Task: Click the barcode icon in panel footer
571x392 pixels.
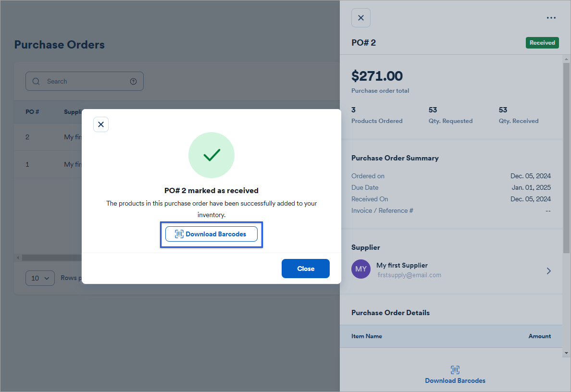Action: coord(455,369)
